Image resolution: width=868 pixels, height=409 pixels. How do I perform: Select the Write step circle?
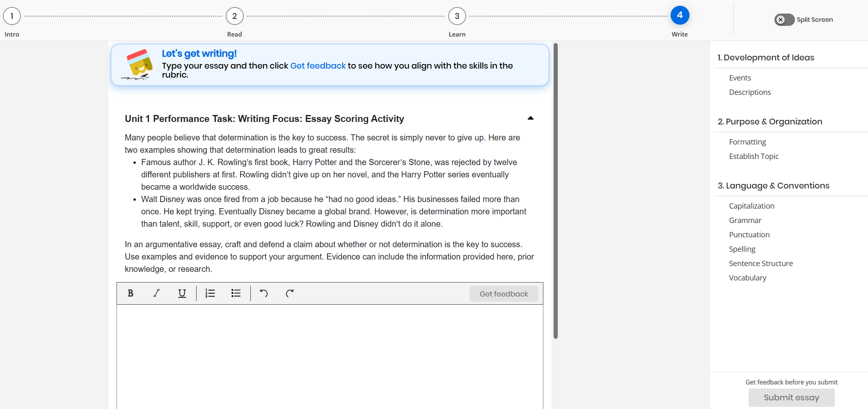coord(679,15)
